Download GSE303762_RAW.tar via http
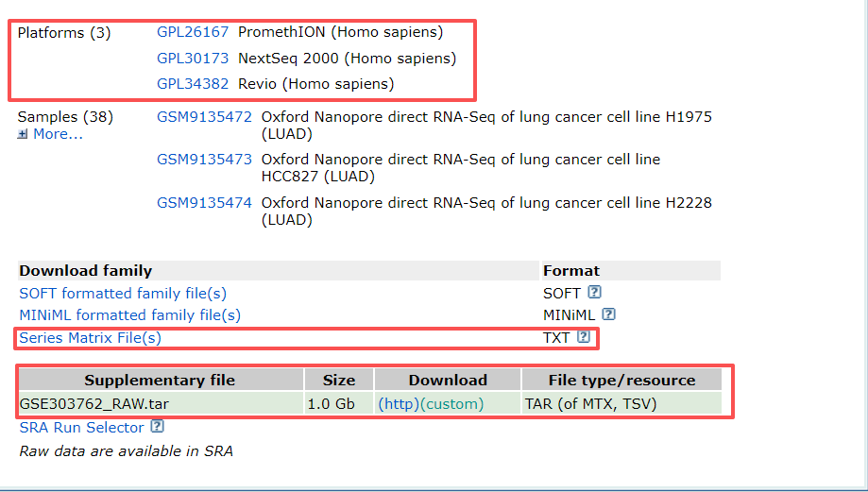 click(x=399, y=404)
